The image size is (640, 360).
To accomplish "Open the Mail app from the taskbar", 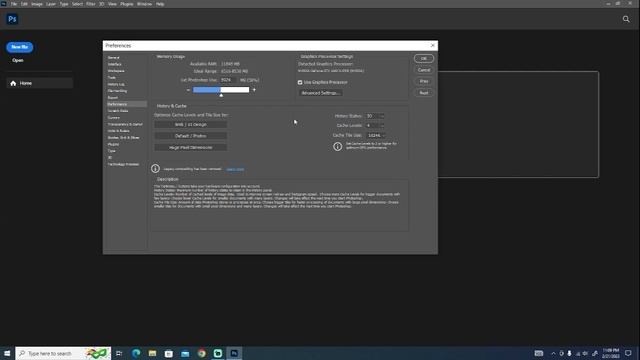I will (185, 353).
